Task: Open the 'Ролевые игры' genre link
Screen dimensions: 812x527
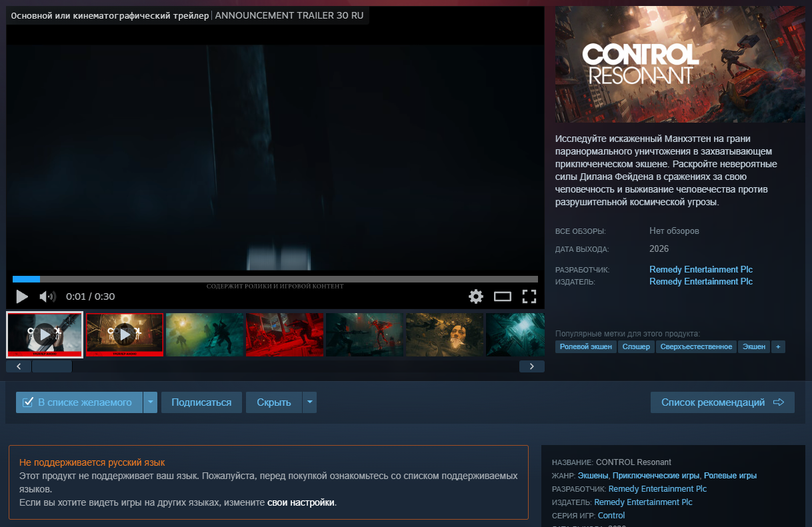Action: (730, 476)
